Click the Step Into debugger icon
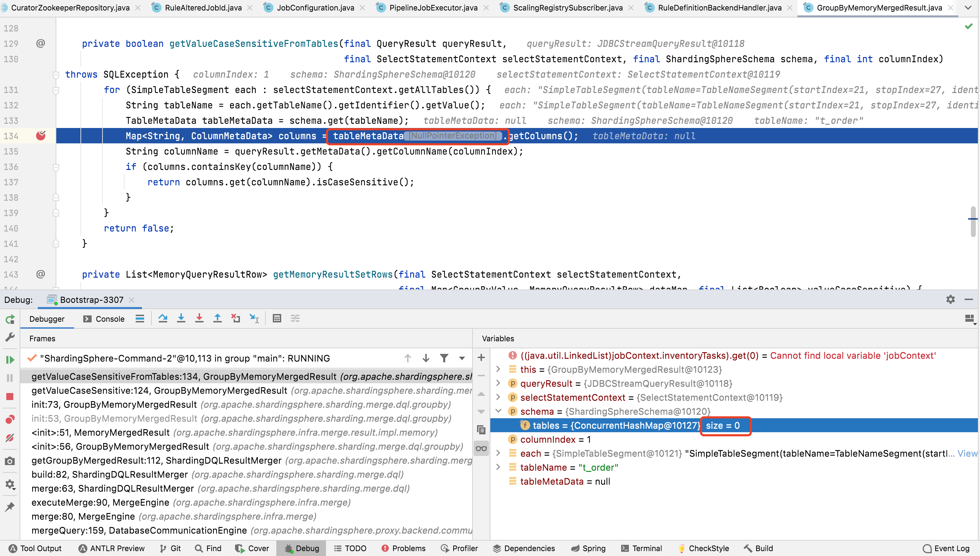The height and width of the screenshot is (556, 980). (x=181, y=318)
